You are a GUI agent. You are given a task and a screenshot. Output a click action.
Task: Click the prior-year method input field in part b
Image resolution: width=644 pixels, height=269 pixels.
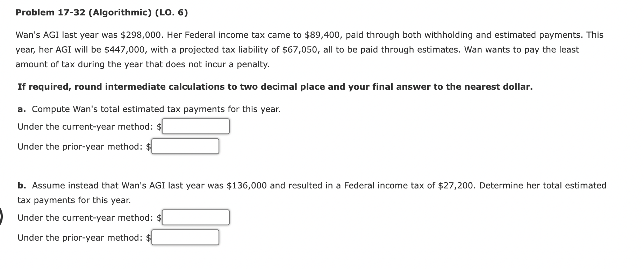185,237
